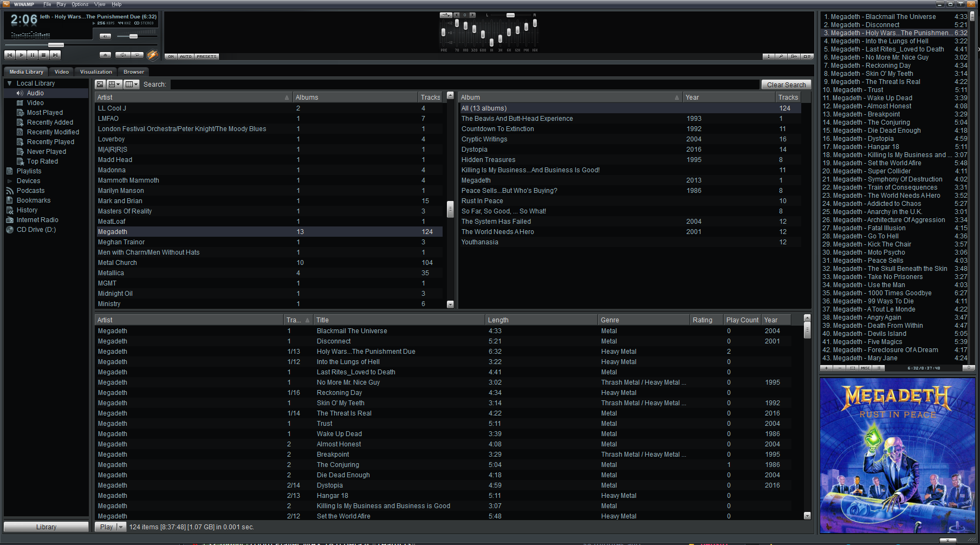
Task: Click the Winamp lightning bolt logo
Action: coord(152,55)
